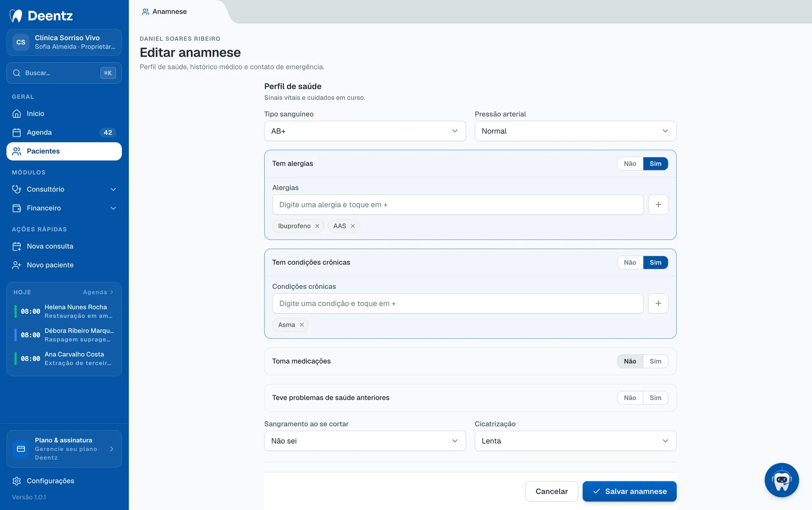Viewport: 812px width, 510px height.
Task: Focus the Condições crônicas text input
Action: point(458,303)
